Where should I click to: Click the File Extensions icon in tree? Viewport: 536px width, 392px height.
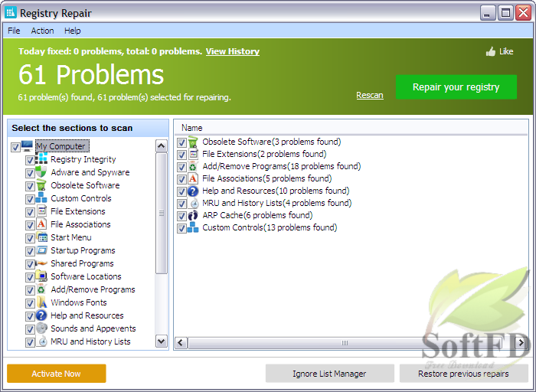tap(41, 211)
